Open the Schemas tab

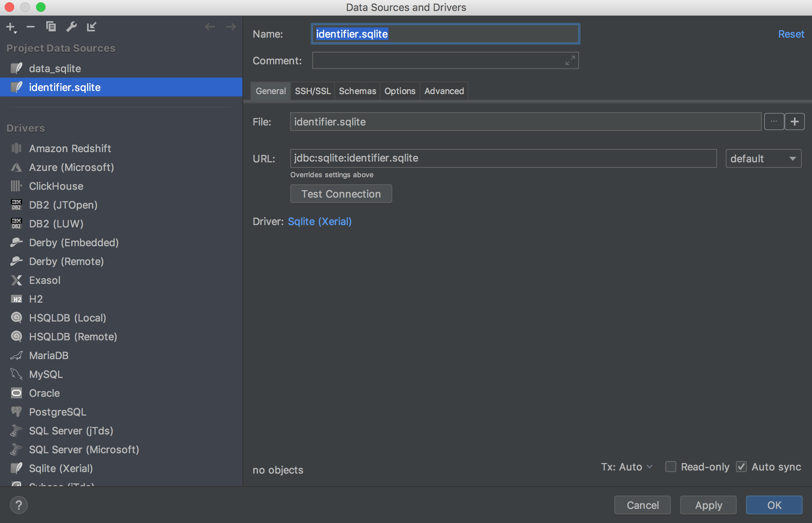357,91
